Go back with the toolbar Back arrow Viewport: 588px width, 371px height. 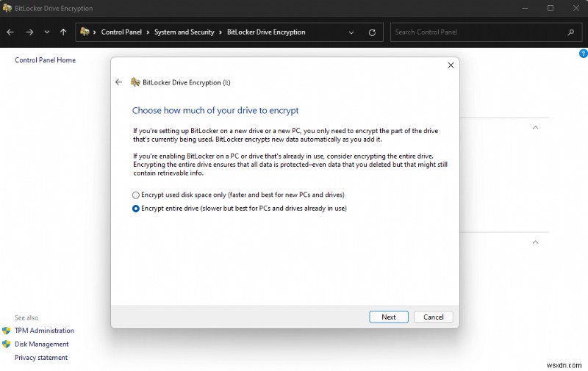[x=10, y=32]
